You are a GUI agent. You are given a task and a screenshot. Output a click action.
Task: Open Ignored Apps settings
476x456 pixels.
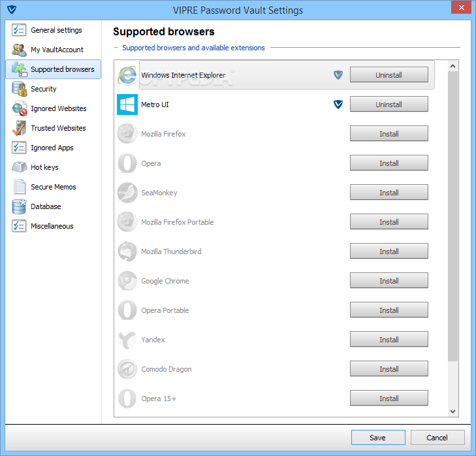[x=52, y=148]
